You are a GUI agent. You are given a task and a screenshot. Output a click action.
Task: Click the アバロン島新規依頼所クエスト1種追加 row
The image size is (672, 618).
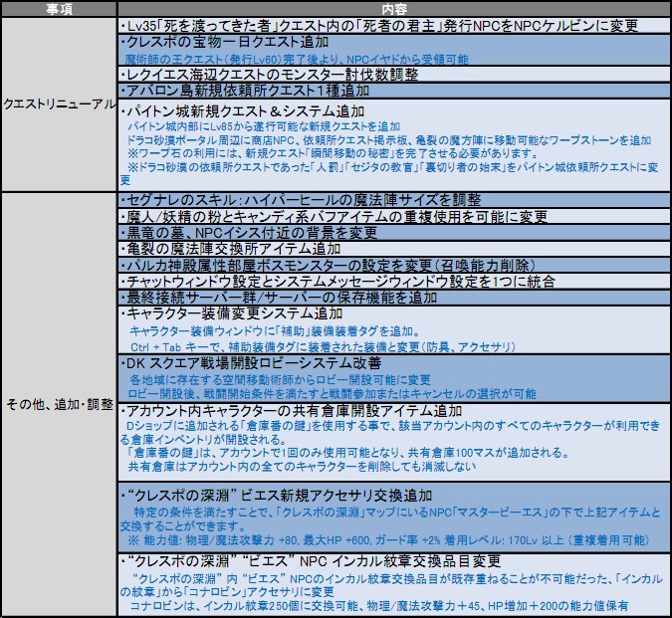tap(394, 91)
